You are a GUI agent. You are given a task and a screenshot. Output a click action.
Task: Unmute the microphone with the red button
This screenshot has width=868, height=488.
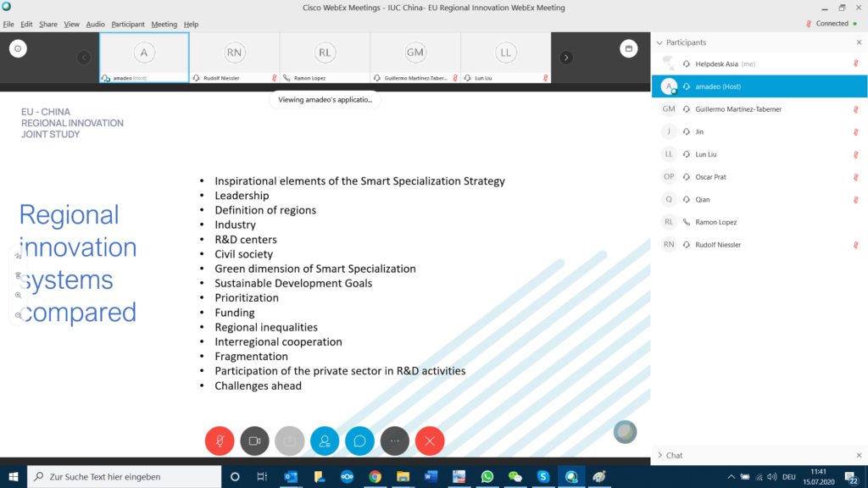click(x=220, y=441)
